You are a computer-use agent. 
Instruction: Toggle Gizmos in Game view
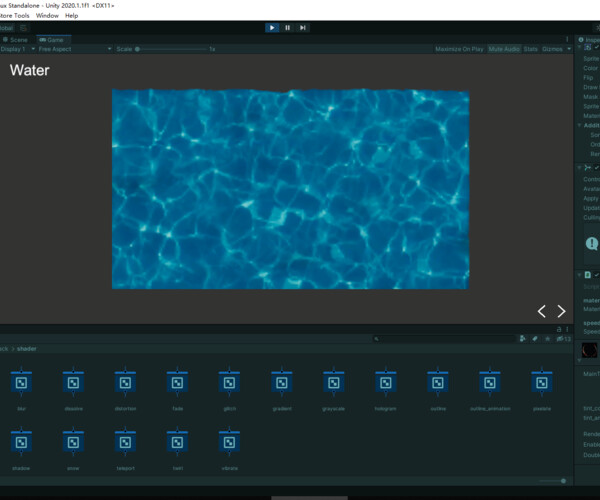coord(552,49)
